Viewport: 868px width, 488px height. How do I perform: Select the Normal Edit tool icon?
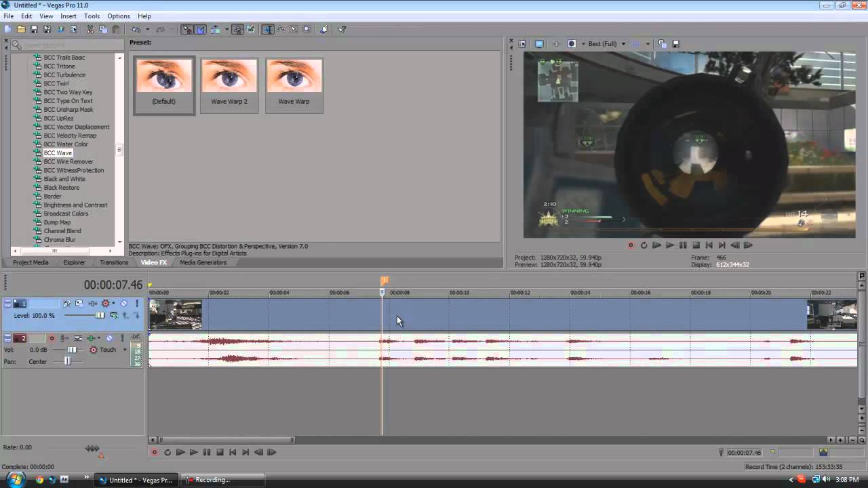tap(268, 30)
